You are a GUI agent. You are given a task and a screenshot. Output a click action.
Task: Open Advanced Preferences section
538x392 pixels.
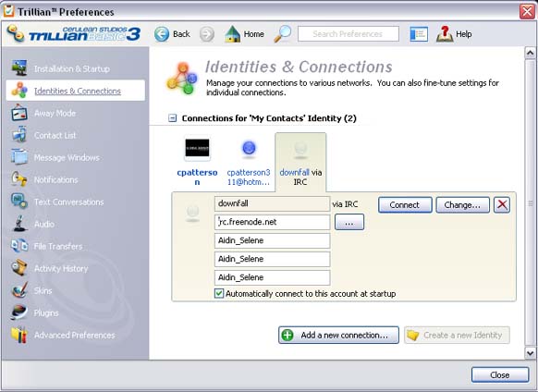(x=75, y=336)
